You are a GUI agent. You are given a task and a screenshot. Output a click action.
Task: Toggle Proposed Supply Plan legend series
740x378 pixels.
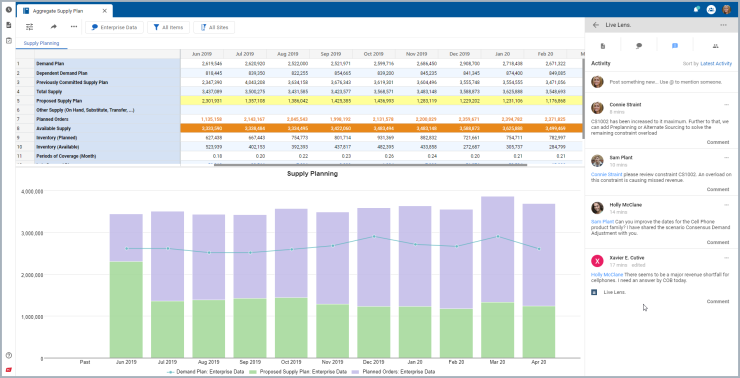pyautogui.click(x=298, y=372)
